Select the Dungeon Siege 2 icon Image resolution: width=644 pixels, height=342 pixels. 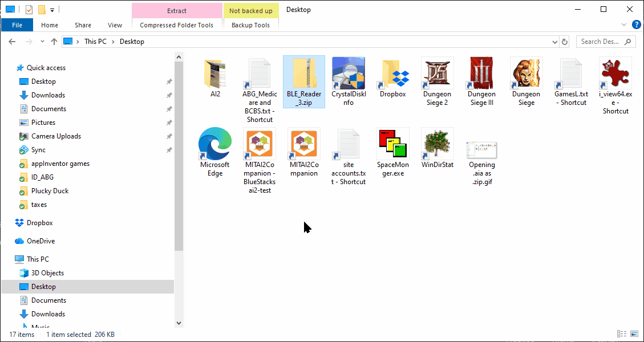[x=438, y=73]
